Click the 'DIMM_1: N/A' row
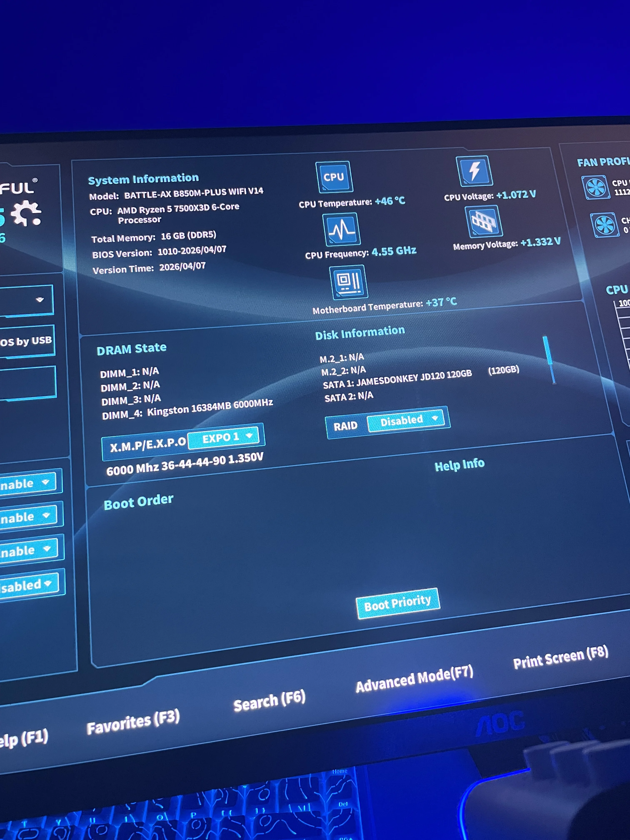The image size is (630, 840). pos(130,372)
